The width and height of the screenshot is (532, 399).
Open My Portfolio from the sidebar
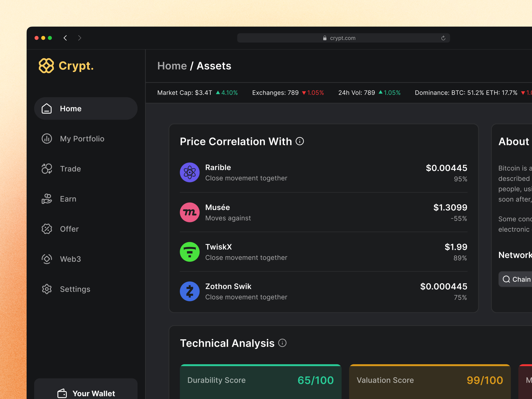click(x=82, y=139)
